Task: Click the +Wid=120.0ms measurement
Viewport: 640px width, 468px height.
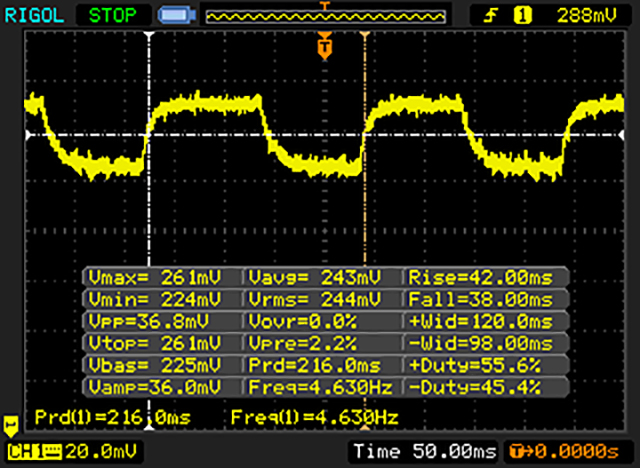Action: point(480,322)
